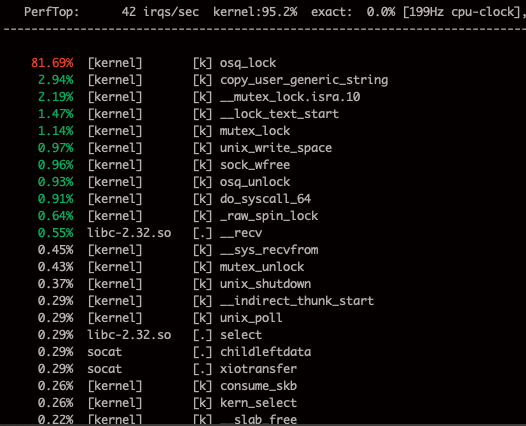Click xiotransfer symbol

click(258, 369)
